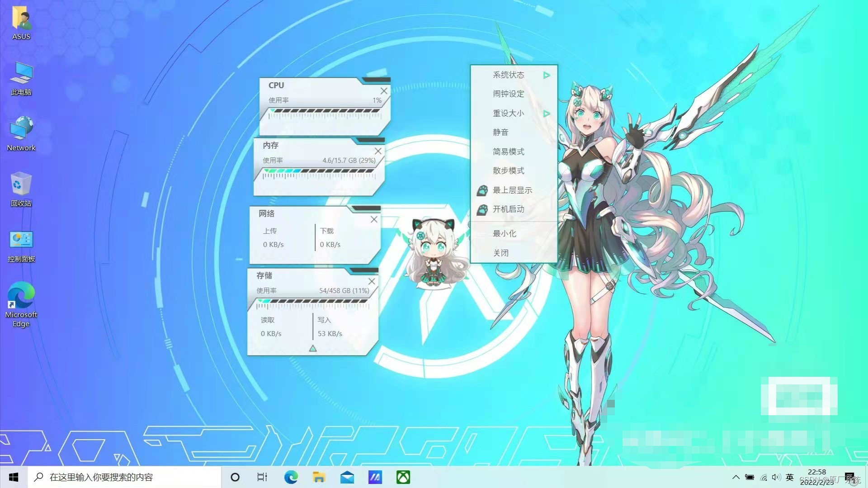Open the MyASUS app on taskbar
868x488 pixels.
coord(375,477)
